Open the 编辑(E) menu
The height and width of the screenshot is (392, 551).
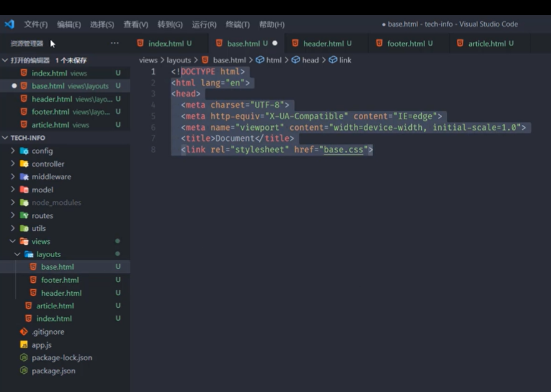click(x=69, y=24)
